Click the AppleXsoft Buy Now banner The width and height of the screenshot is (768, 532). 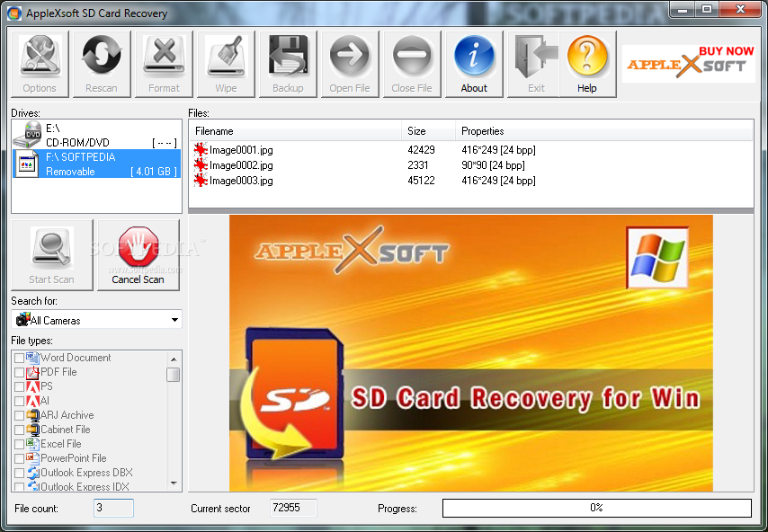coord(689,64)
